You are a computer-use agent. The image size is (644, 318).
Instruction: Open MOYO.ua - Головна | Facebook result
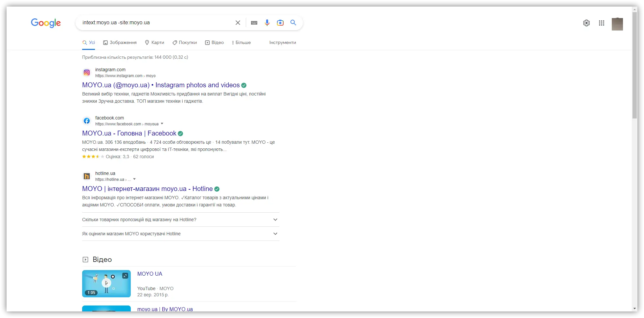pos(129,133)
